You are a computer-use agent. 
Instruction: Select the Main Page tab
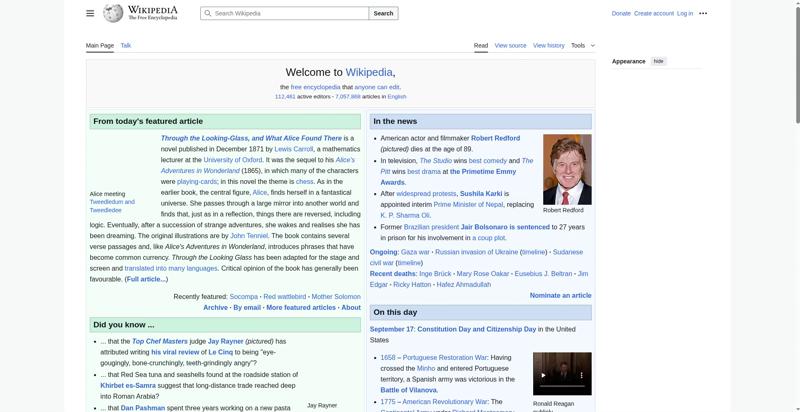point(100,45)
